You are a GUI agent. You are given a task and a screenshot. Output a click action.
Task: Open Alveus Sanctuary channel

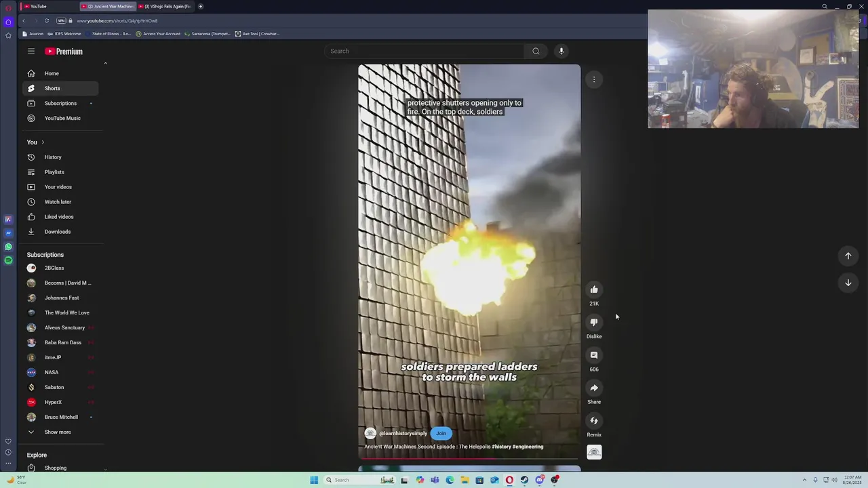(x=60, y=327)
